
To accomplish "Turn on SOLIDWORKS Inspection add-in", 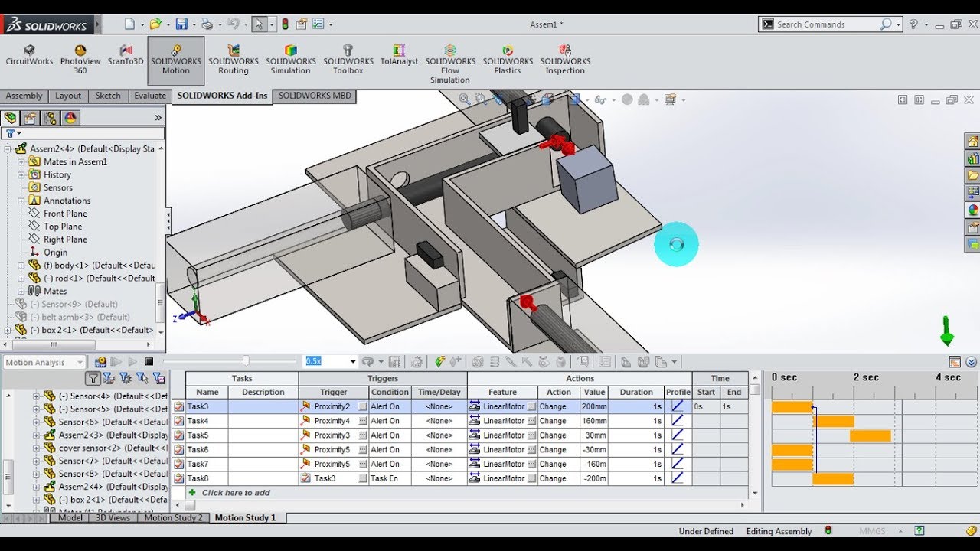I will (x=565, y=60).
